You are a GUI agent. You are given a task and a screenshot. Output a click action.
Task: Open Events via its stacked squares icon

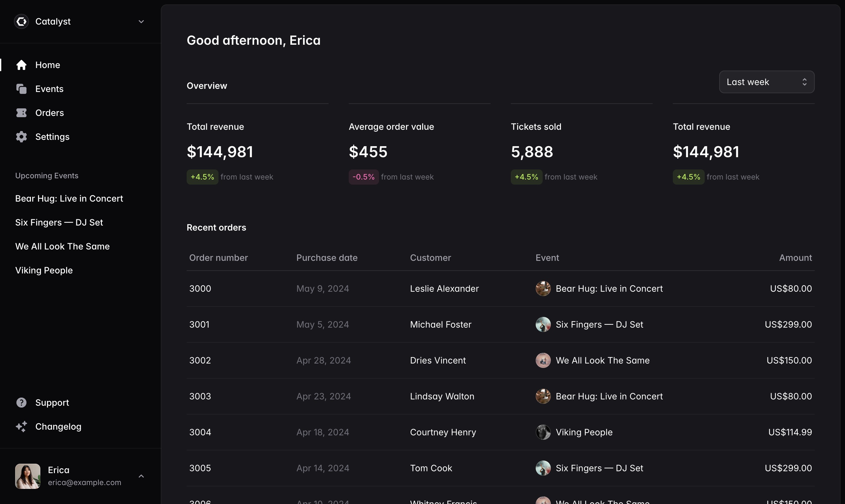pos(21,89)
